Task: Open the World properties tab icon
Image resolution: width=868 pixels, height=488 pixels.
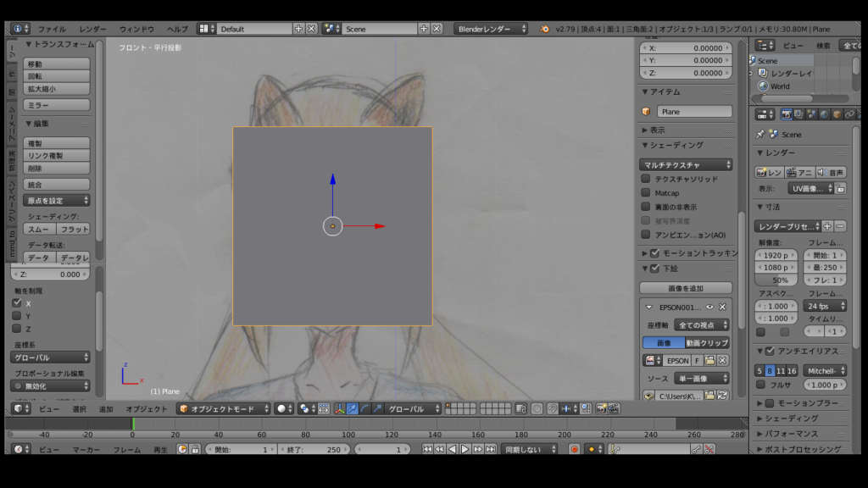Action: [x=824, y=114]
